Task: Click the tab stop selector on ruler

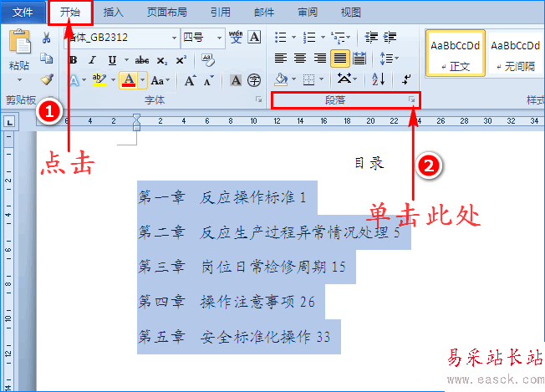Action: (9, 122)
